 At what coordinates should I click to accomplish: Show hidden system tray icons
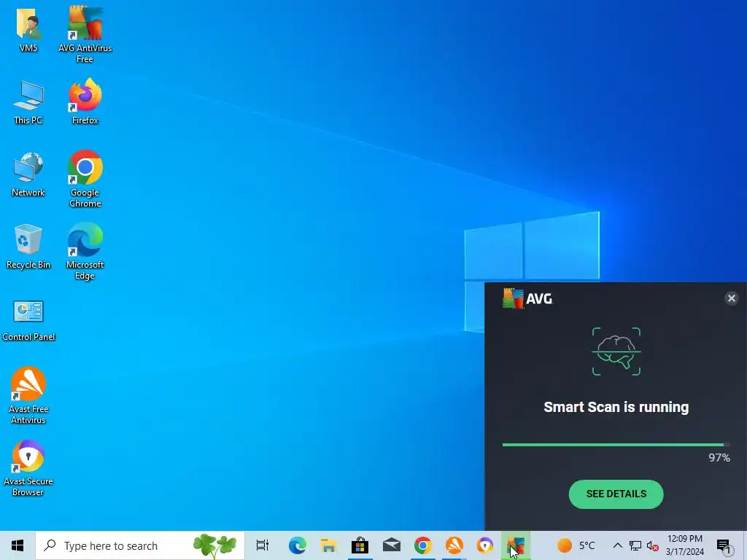[x=617, y=545]
